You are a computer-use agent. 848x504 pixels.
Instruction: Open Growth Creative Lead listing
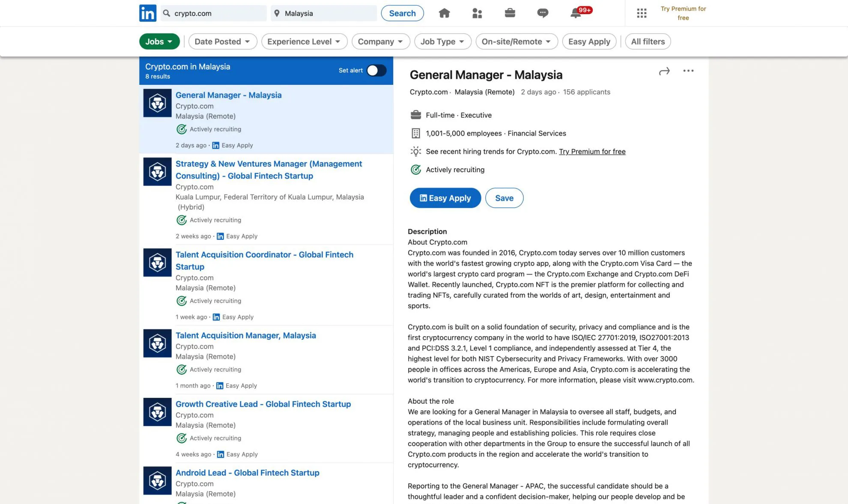tap(263, 404)
